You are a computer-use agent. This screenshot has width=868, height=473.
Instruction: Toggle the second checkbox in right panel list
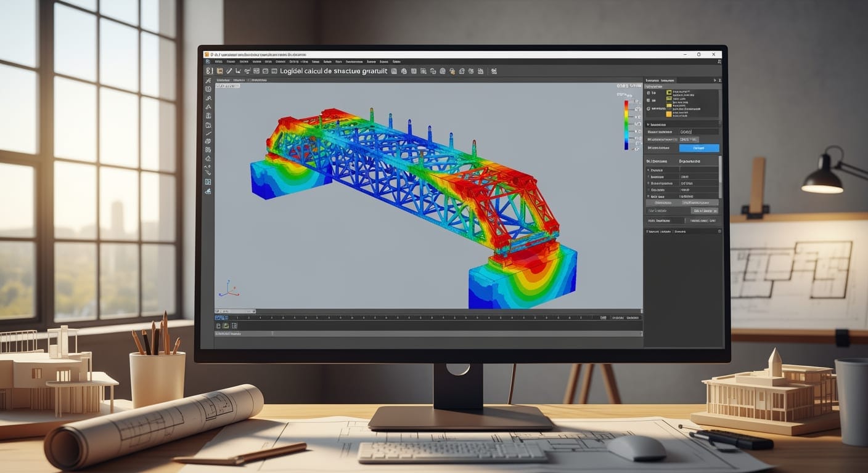[649, 100]
